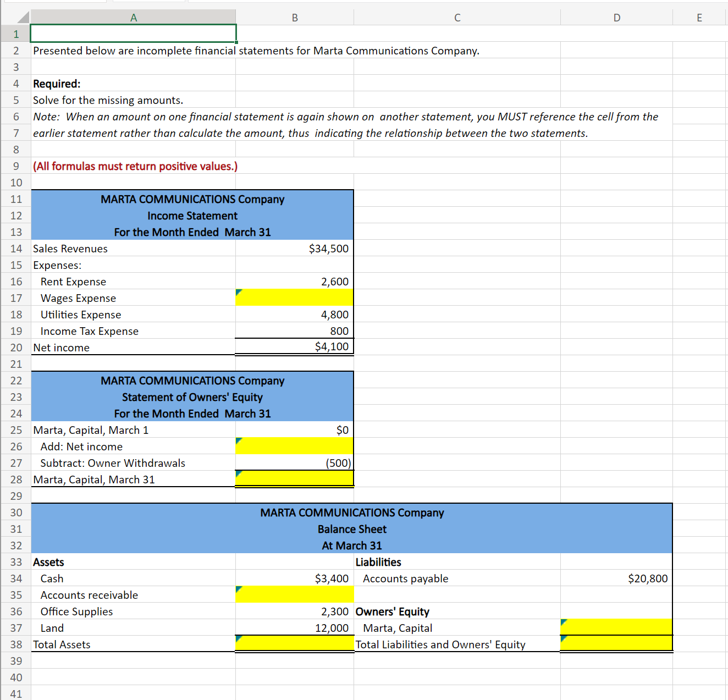
Task: Select yellow Total Liabilities and Owners' Equity cell
Action: tap(616, 643)
